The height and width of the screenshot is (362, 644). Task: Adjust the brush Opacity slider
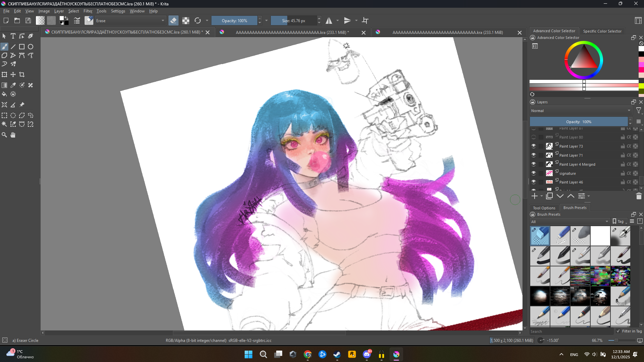(x=235, y=20)
